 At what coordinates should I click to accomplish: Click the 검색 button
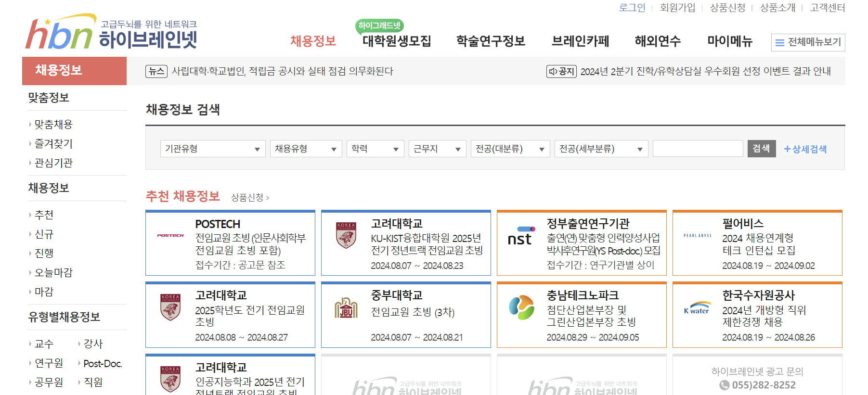pyautogui.click(x=762, y=149)
